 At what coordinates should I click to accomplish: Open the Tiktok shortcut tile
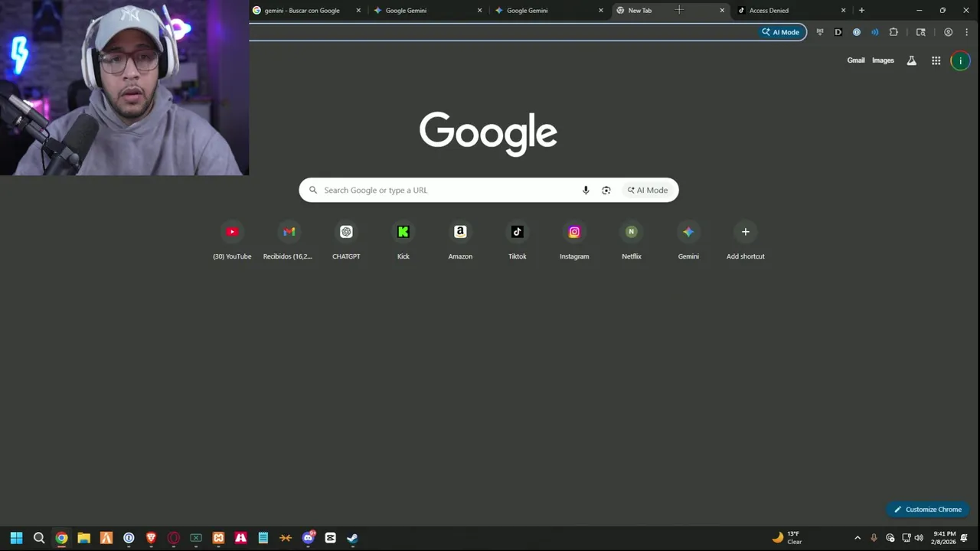point(518,240)
